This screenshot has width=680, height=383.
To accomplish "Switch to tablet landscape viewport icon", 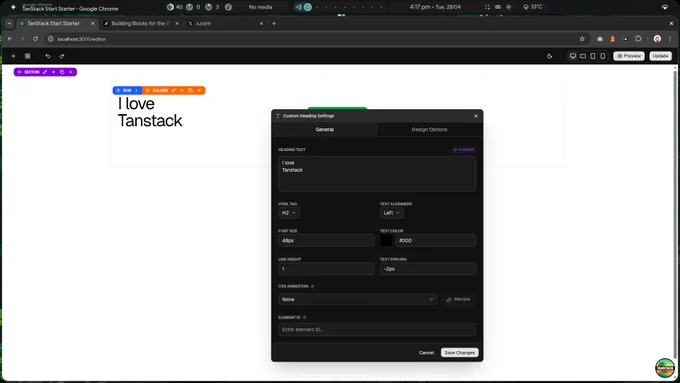I will [583, 56].
